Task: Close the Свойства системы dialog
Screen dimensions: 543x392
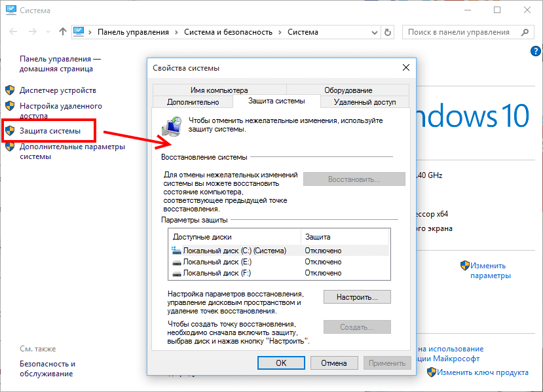Action: [x=406, y=67]
